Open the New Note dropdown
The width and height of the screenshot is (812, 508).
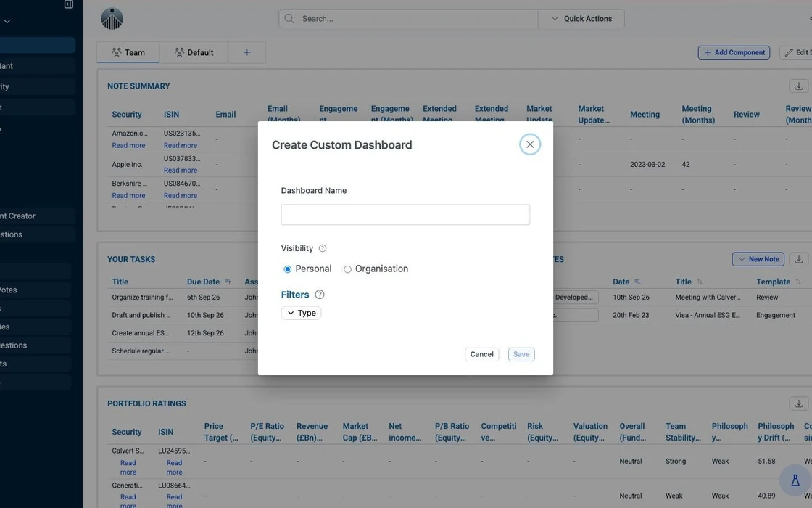(x=758, y=259)
